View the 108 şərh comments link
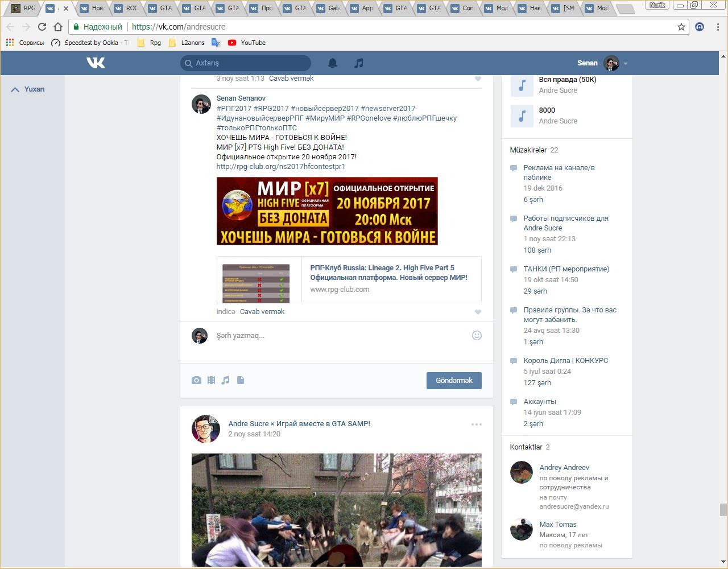Image resolution: width=728 pixels, height=569 pixels. [537, 250]
